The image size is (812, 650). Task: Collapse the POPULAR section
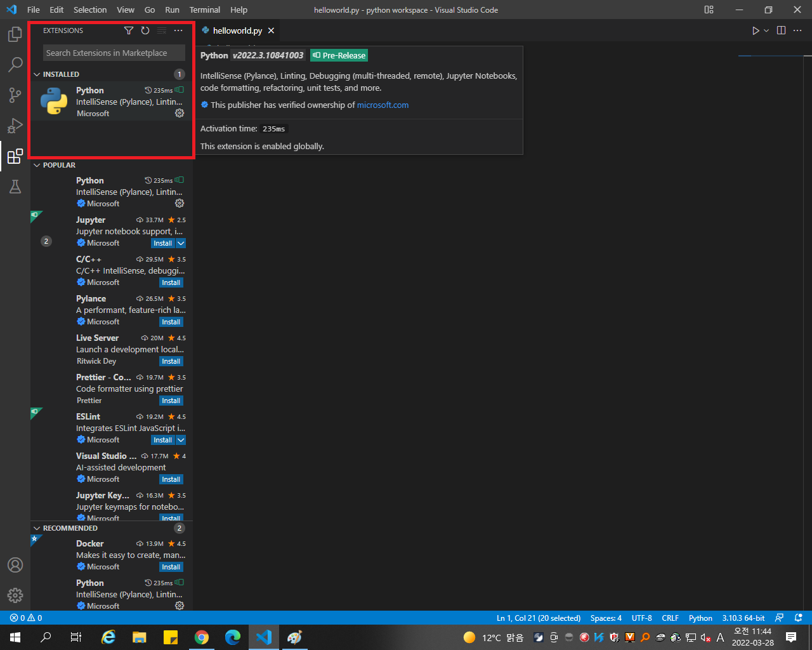point(37,165)
